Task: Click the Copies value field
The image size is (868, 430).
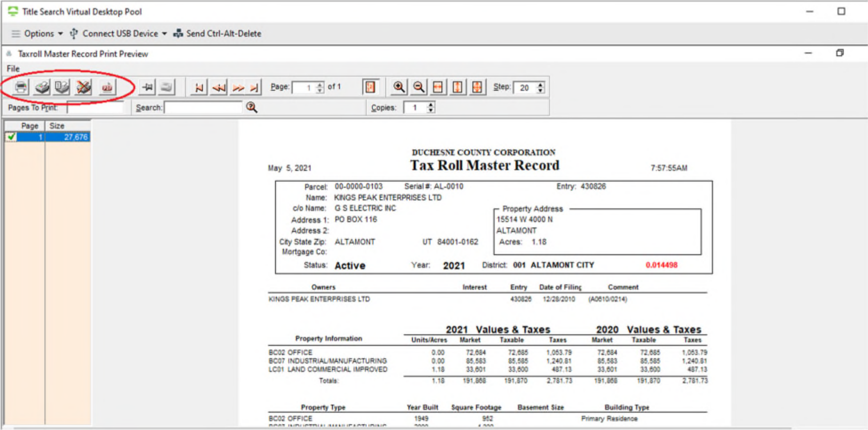Action: click(x=415, y=107)
